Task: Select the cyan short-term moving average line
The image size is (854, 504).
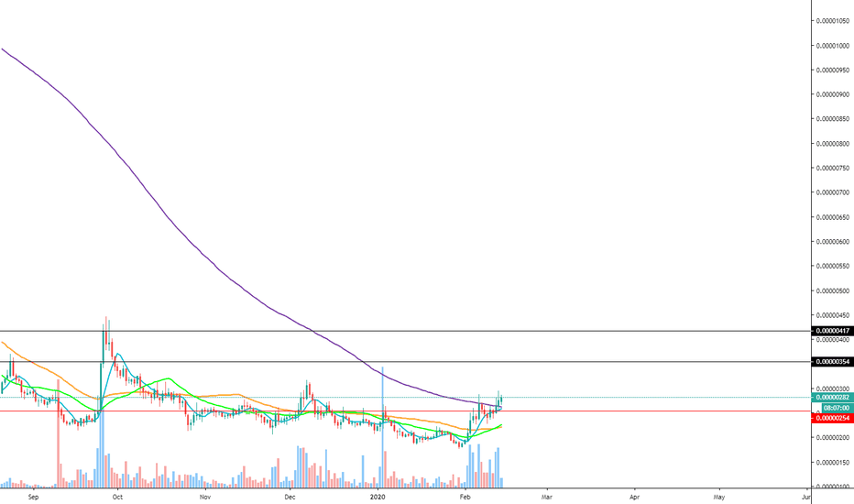Action: tap(119, 354)
